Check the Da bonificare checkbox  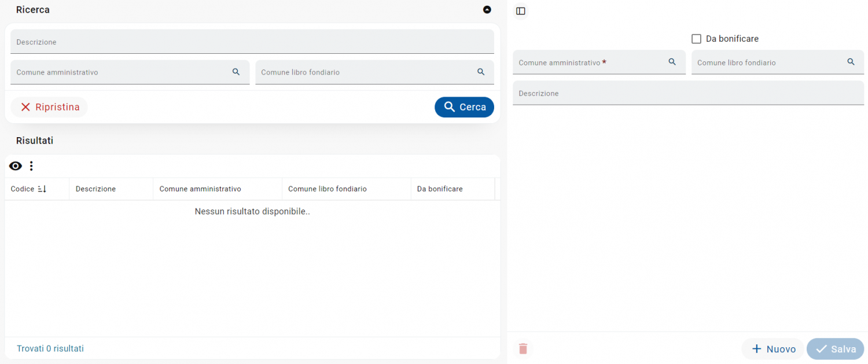coord(697,39)
